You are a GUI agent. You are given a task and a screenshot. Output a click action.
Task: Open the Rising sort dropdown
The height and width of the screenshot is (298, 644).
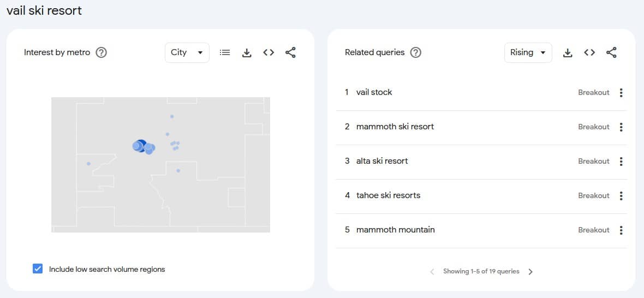coord(528,52)
